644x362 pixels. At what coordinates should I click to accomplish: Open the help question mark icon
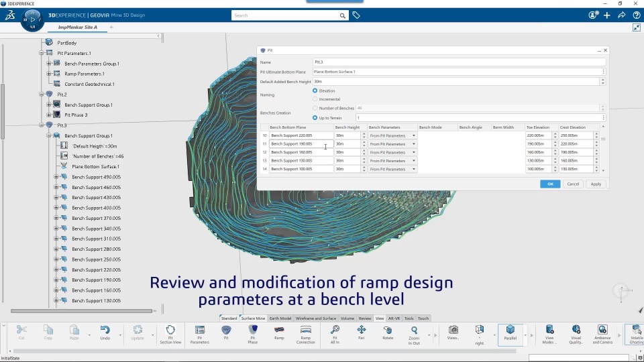coord(636,15)
